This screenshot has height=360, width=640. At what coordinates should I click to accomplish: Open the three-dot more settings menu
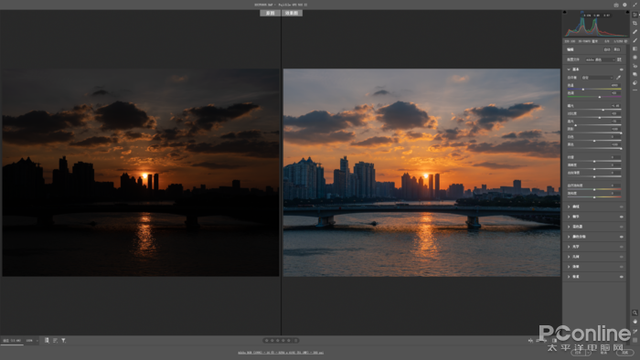click(635, 90)
